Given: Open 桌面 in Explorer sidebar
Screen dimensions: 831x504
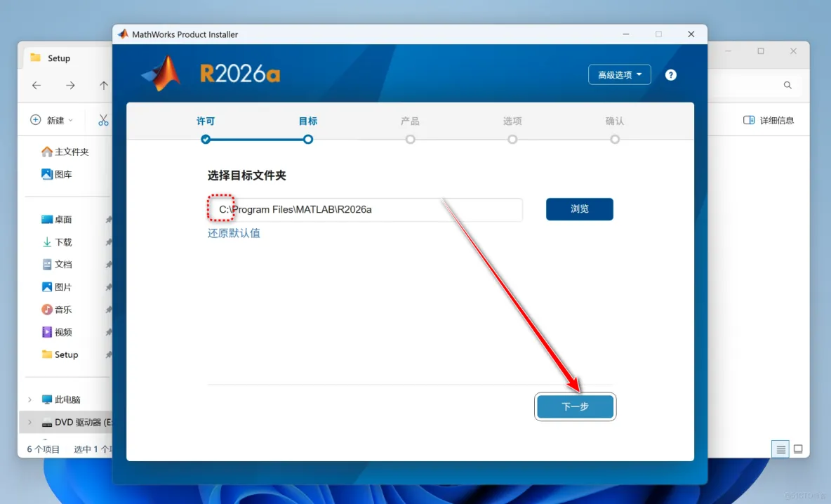Looking at the screenshot, I should click(57, 220).
